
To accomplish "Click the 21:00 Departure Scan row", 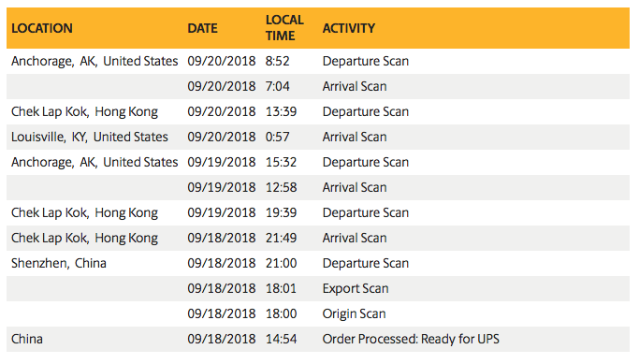I will click(318, 263).
